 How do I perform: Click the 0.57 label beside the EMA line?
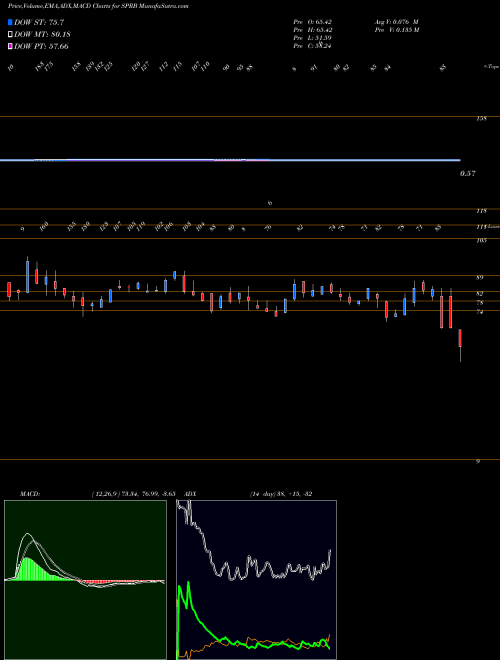coord(468,173)
